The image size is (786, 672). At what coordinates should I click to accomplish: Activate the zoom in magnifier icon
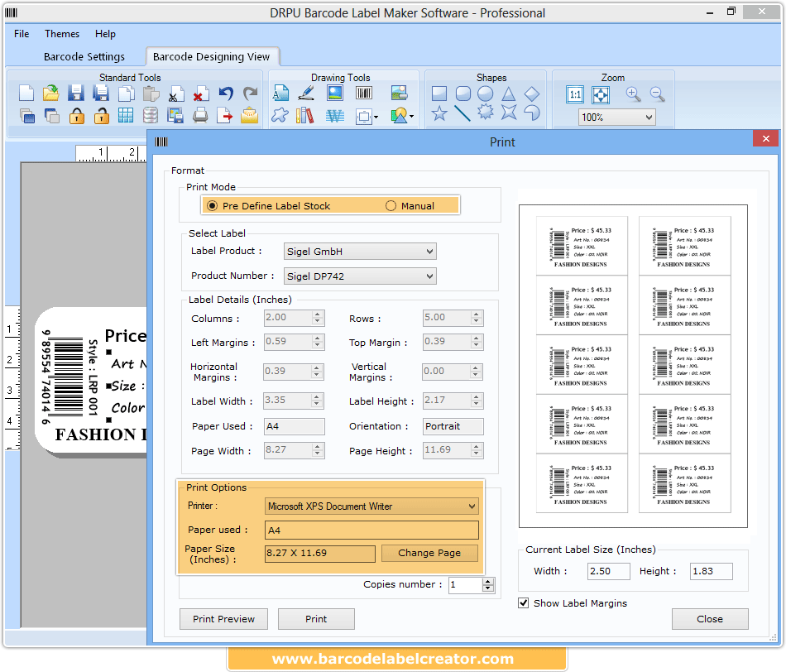633,94
